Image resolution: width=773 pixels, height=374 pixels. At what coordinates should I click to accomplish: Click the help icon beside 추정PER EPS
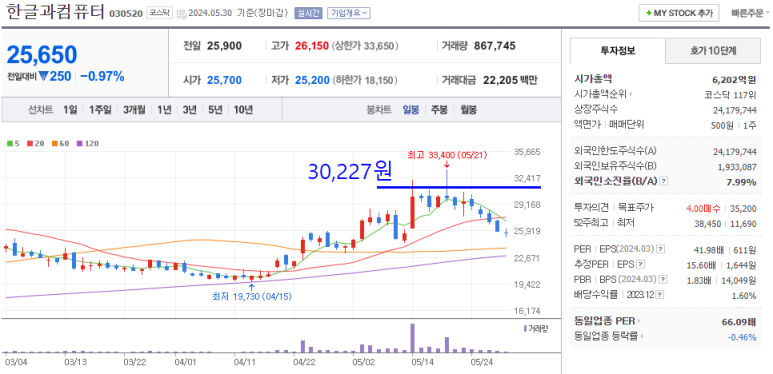[640, 264]
